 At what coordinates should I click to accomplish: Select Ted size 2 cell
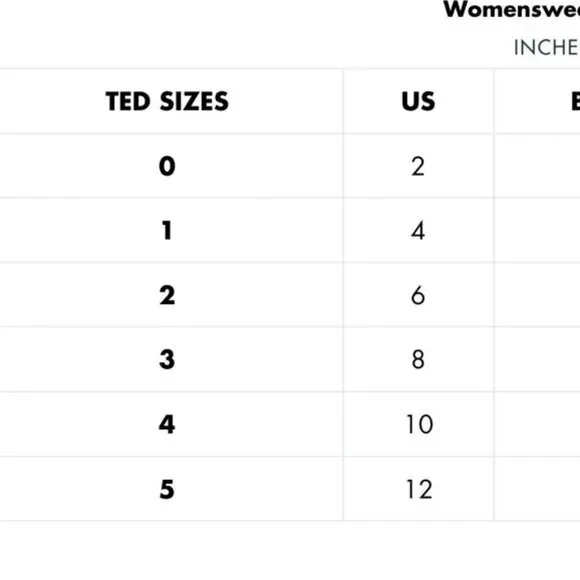pyautogui.click(x=167, y=295)
